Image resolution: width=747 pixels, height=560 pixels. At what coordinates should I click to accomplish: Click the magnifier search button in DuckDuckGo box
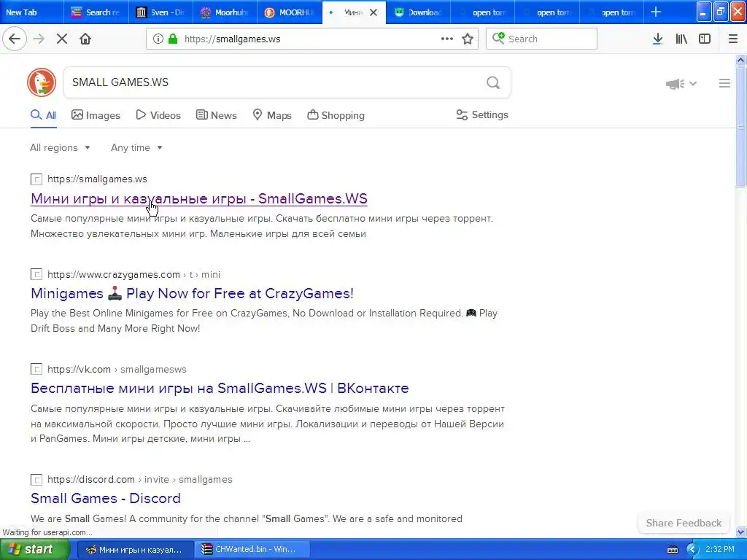493,83
